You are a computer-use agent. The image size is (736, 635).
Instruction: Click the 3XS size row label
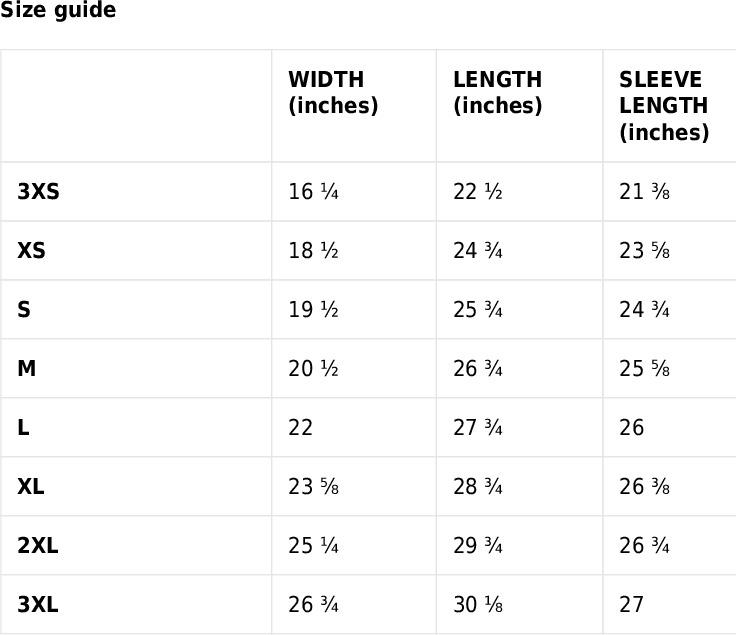point(38,191)
